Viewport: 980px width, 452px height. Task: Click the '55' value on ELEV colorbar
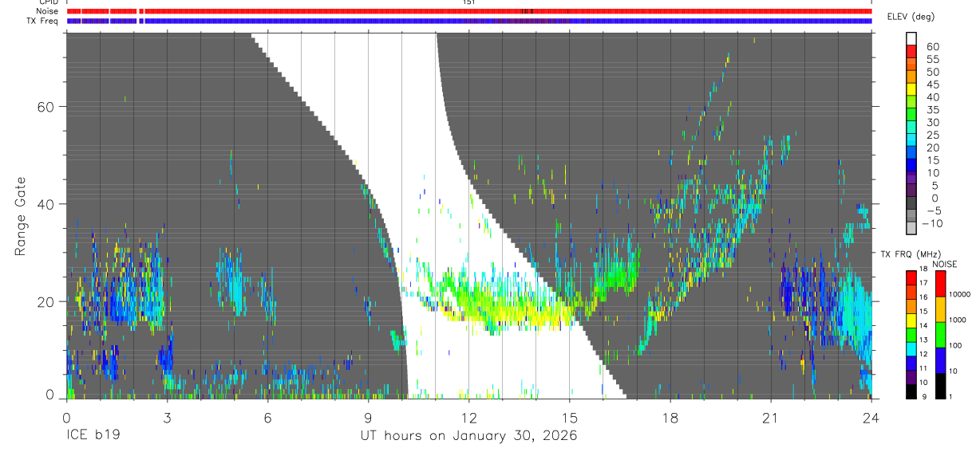click(x=932, y=60)
